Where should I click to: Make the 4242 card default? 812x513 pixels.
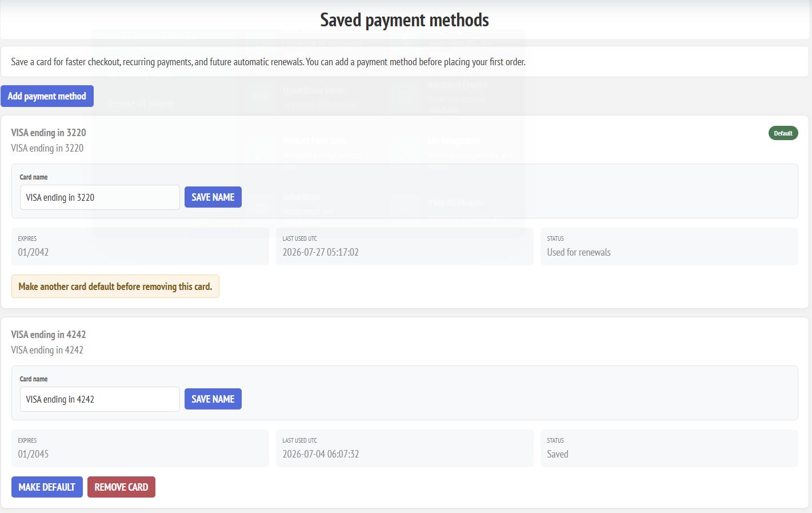[47, 487]
